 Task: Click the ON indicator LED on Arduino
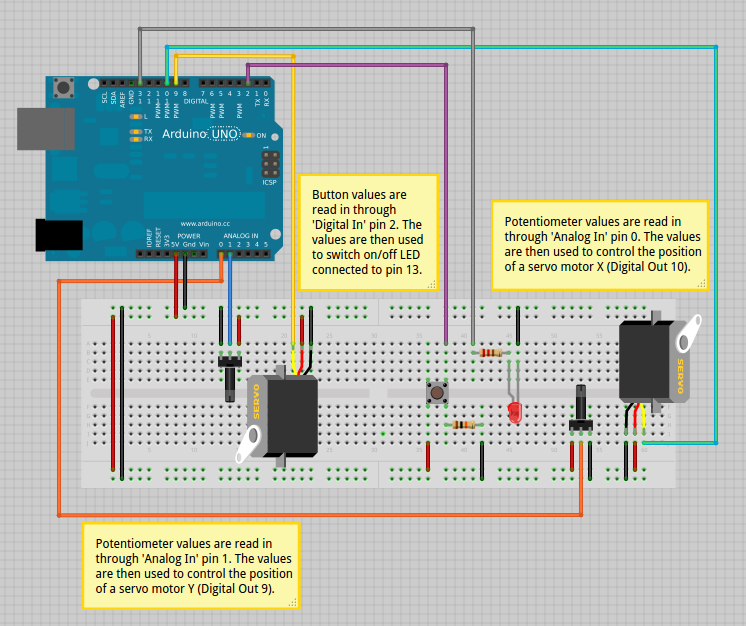247,135
